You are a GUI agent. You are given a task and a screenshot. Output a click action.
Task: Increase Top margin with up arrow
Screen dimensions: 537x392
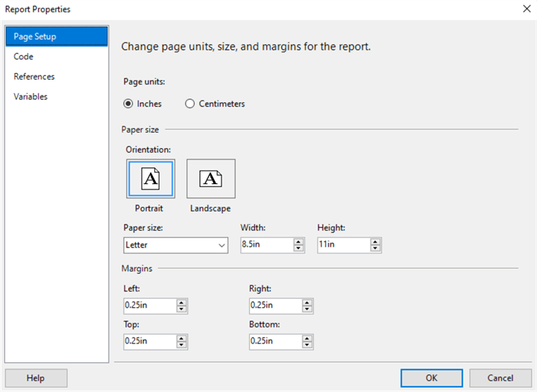(181, 338)
